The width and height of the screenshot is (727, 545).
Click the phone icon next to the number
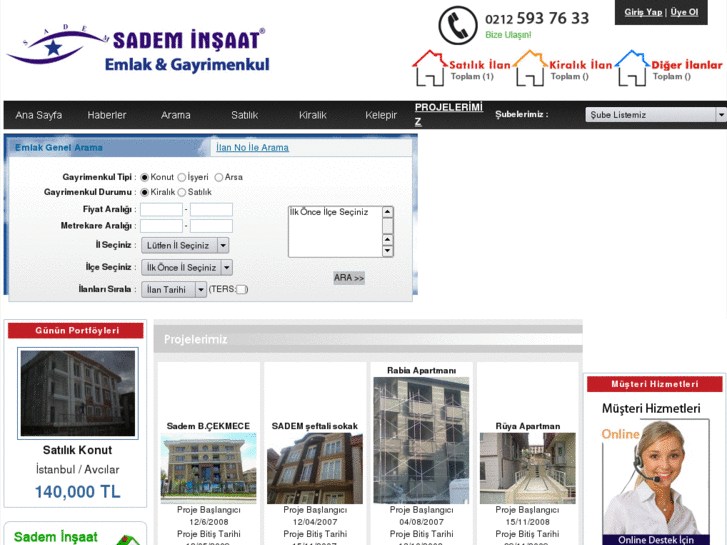pyautogui.click(x=458, y=25)
